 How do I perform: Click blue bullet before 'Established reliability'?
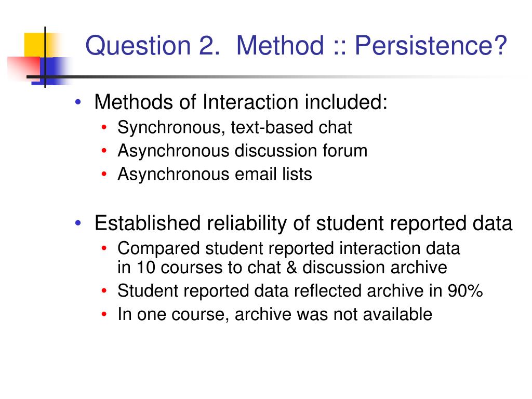point(78,223)
